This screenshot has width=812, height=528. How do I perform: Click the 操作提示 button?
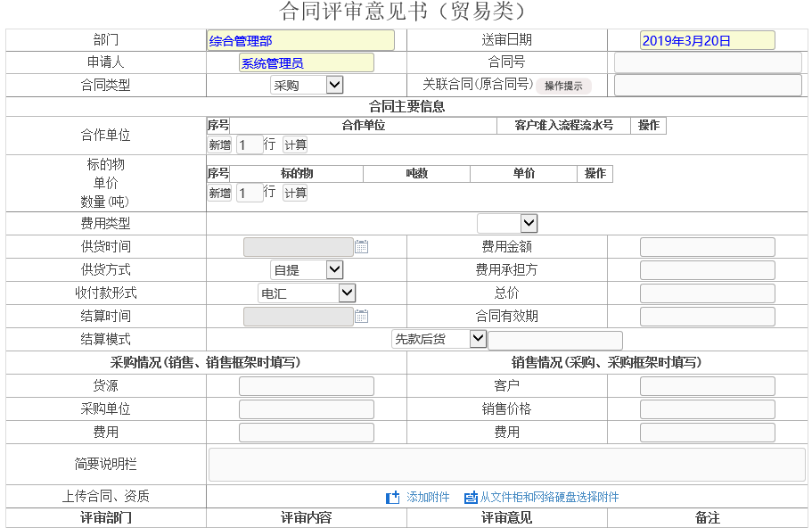(x=563, y=87)
